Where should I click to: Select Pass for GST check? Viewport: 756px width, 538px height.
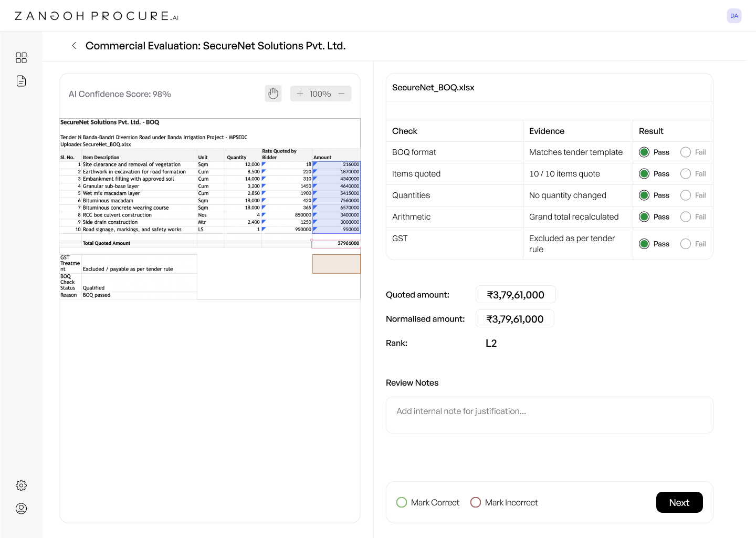coord(644,244)
